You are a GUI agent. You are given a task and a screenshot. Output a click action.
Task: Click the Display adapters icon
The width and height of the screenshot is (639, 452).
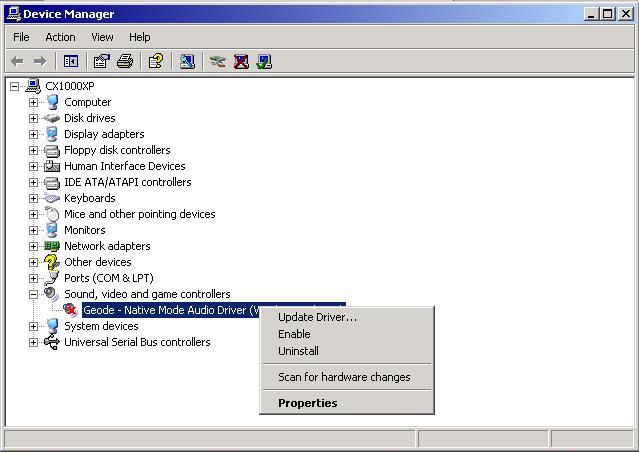tap(52, 134)
